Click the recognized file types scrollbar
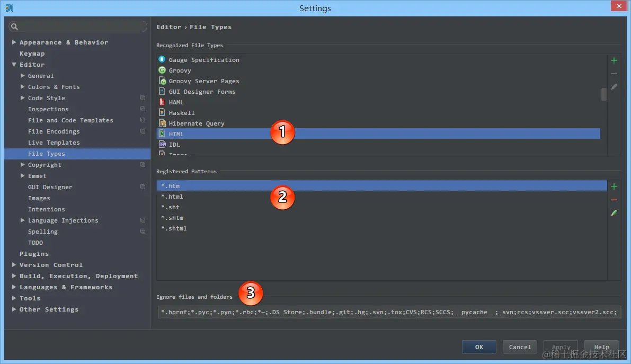This screenshot has width=631, height=364. [603, 94]
